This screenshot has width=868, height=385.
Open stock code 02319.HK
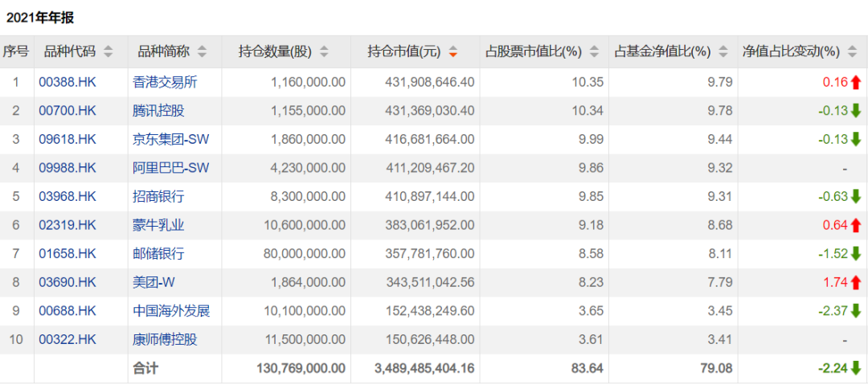[x=68, y=226]
